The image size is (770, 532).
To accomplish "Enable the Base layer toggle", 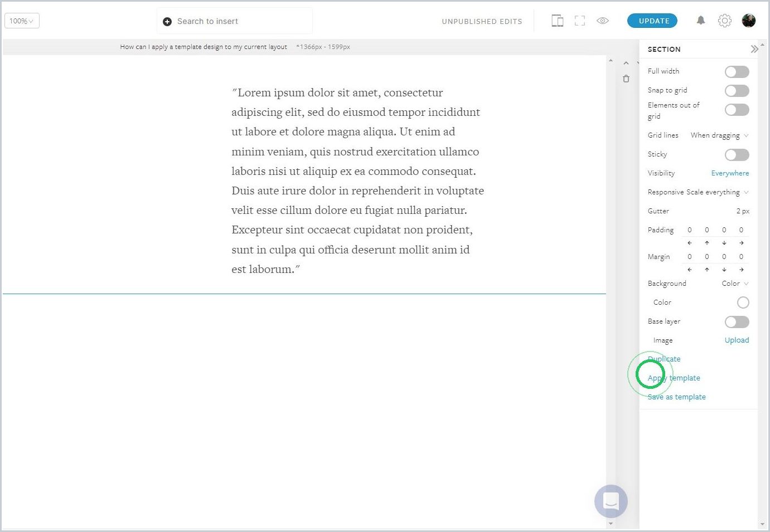I will click(x=737, y=322).
